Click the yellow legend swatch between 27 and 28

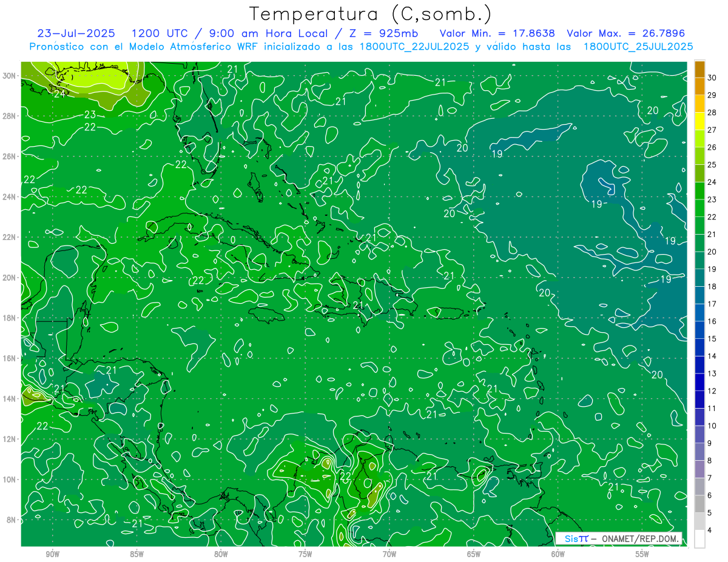[699, 121]
